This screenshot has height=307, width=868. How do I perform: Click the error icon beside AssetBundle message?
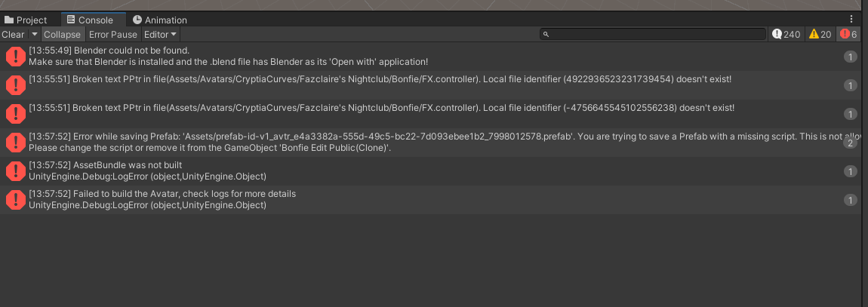[16, 171]
